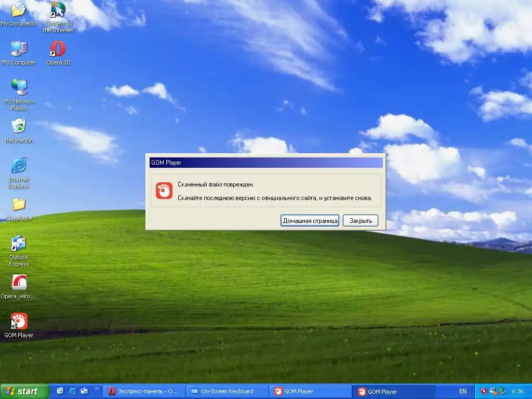Viewport: 532px width, 399px height.
Task: Expand Quick Launch overflow chevron
Action: click(97, 389)
